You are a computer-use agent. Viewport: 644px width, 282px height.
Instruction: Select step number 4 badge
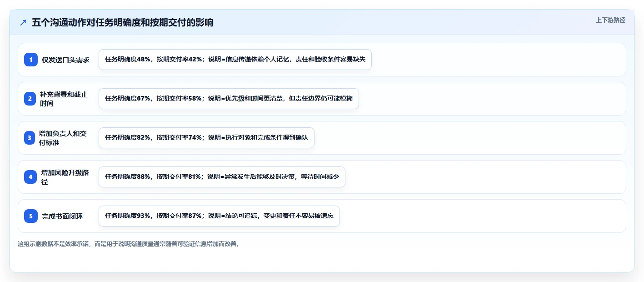click(x=30, y=177)
